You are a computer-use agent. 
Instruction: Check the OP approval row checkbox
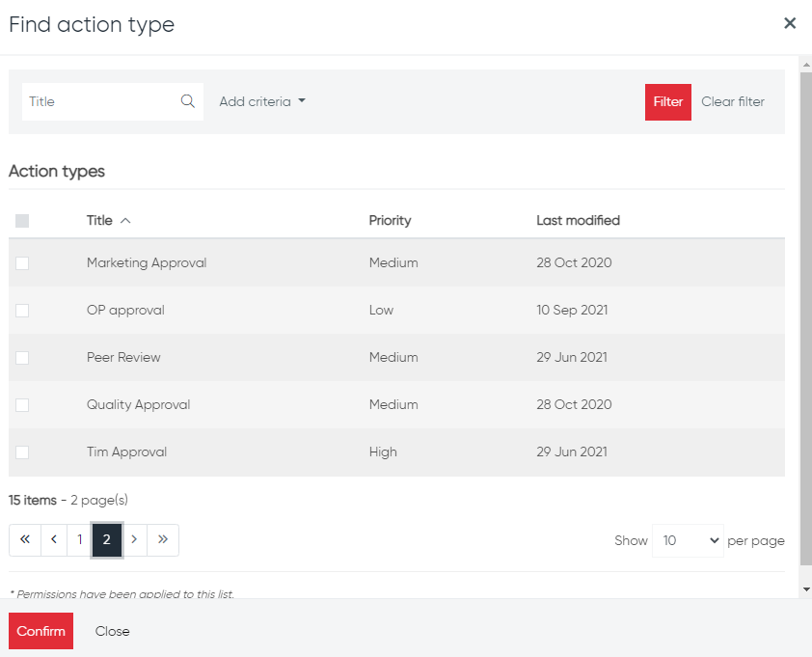tap(22, 311)
